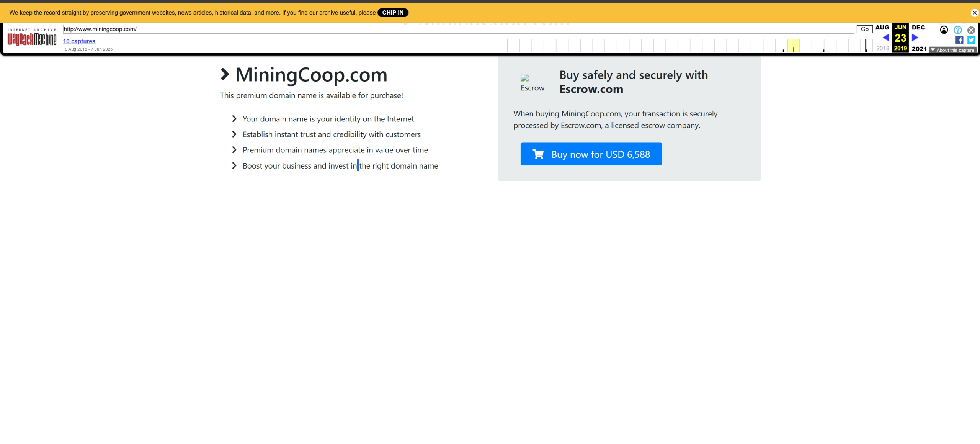
Task: Click chevron before 'Establish instant trust'
Action: pos(234,134)
